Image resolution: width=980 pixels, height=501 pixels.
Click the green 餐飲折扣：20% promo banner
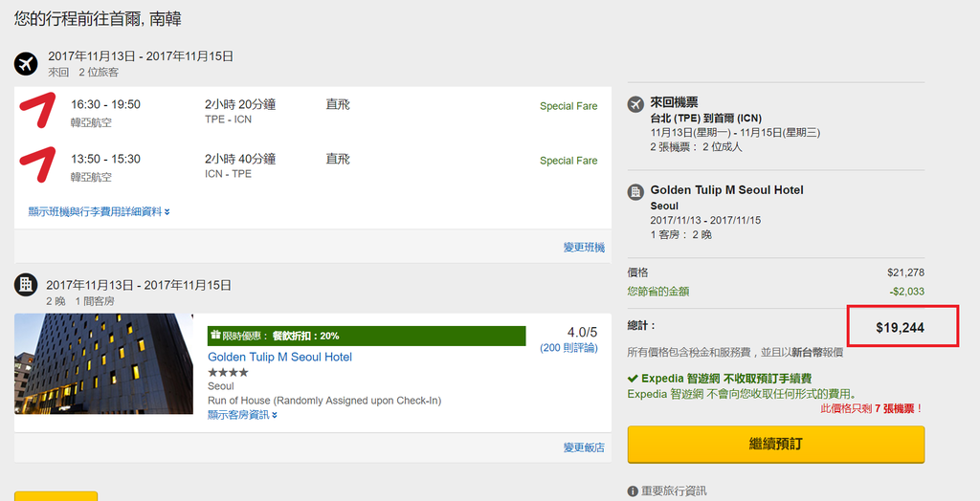(x=367, y=336)
